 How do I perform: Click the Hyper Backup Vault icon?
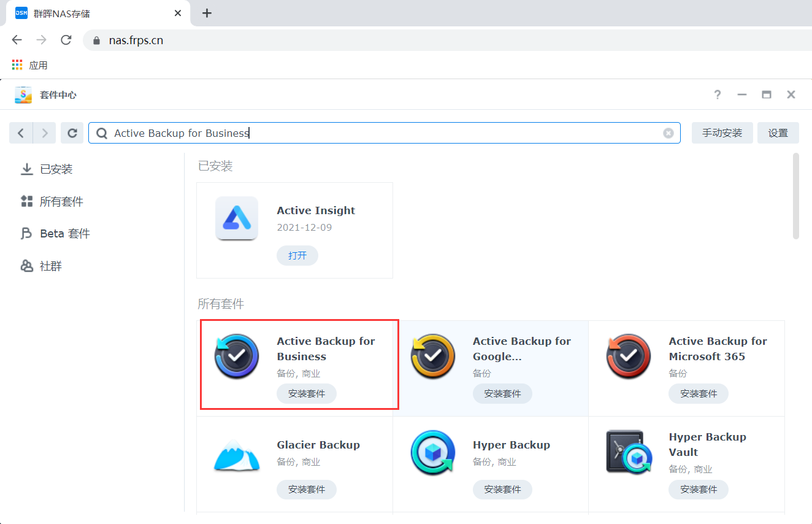coord(629,452)
